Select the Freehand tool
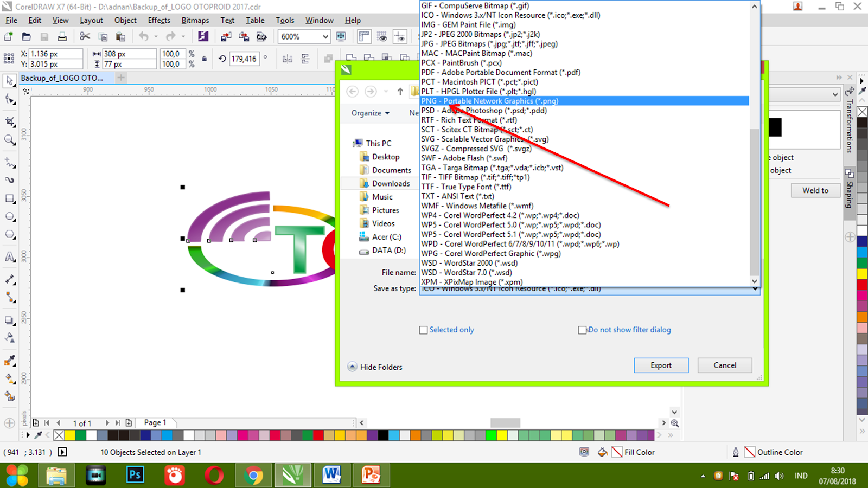Viewport: 868px width, 488px height. coord(10,162)
